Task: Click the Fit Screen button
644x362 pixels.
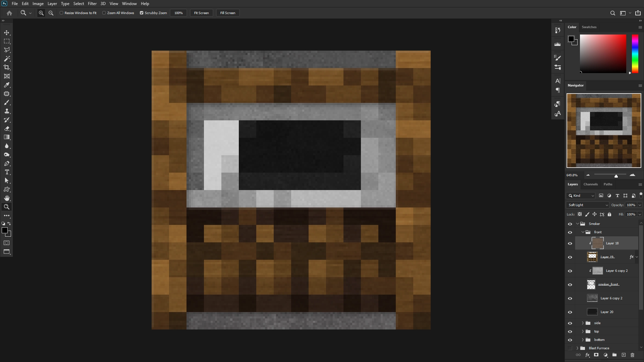Action: pos(201,13)
